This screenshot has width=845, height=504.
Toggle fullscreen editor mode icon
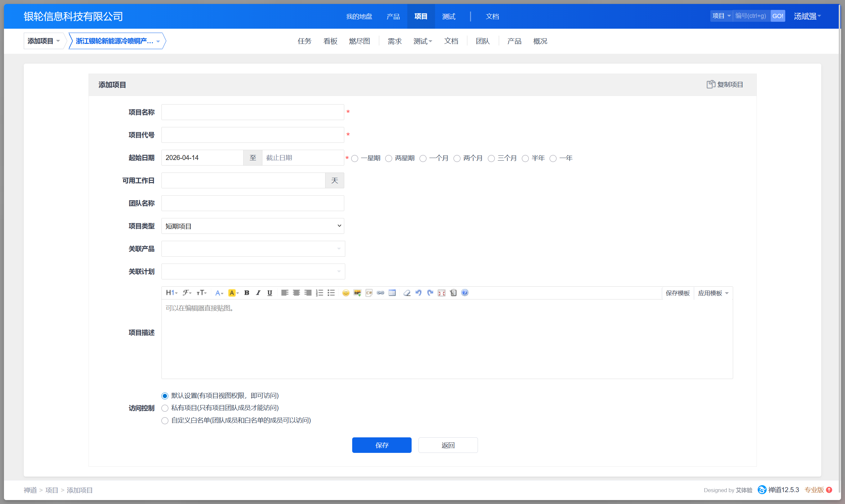click(441, 293)
